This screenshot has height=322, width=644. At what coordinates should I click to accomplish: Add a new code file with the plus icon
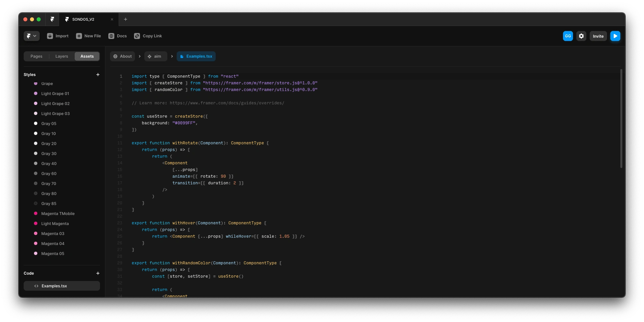coord(98,273)
